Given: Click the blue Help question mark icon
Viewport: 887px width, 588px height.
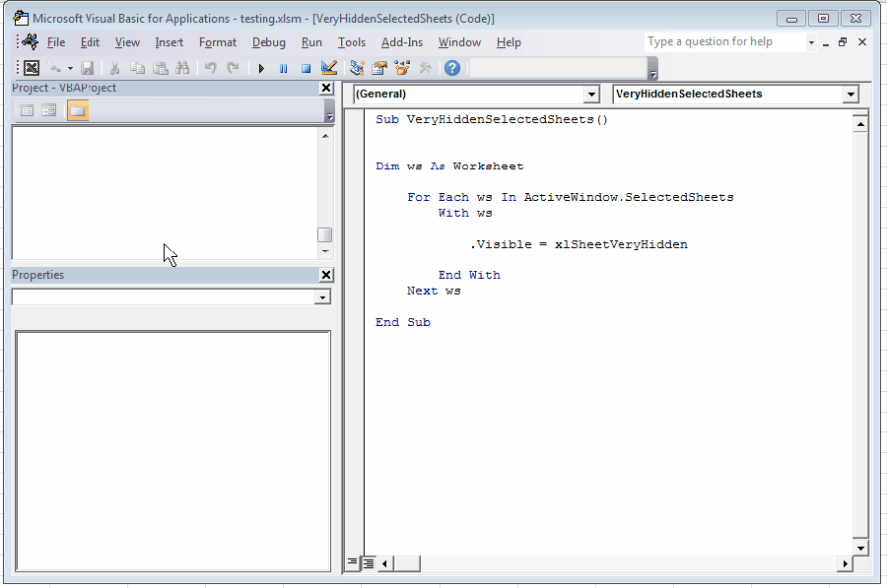Looking at the screenshot, I should (x=452, y=68).
